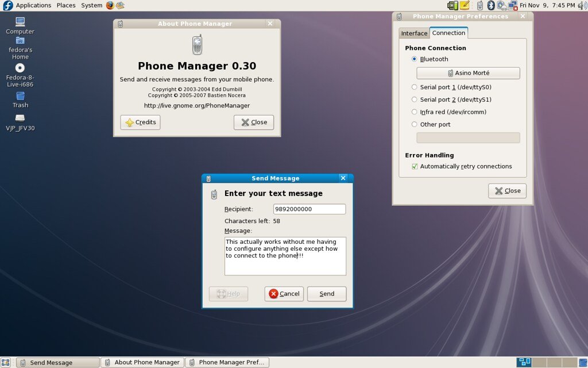Open the Asino Morté Bluetooth device chooser

[468, 73]
